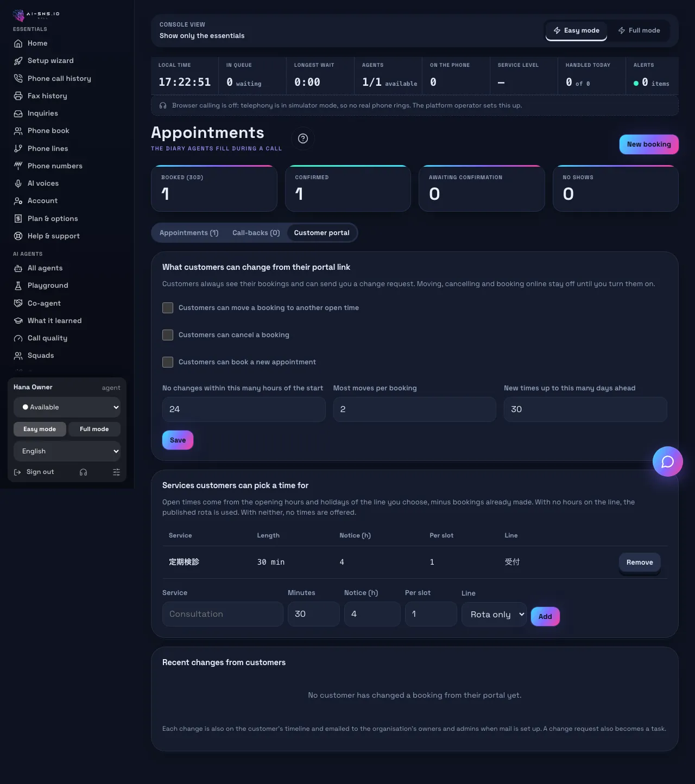Enable customers can move a booking checkbox
The width and height of the screenshot is (695, 784).
[x=168, y=308]
